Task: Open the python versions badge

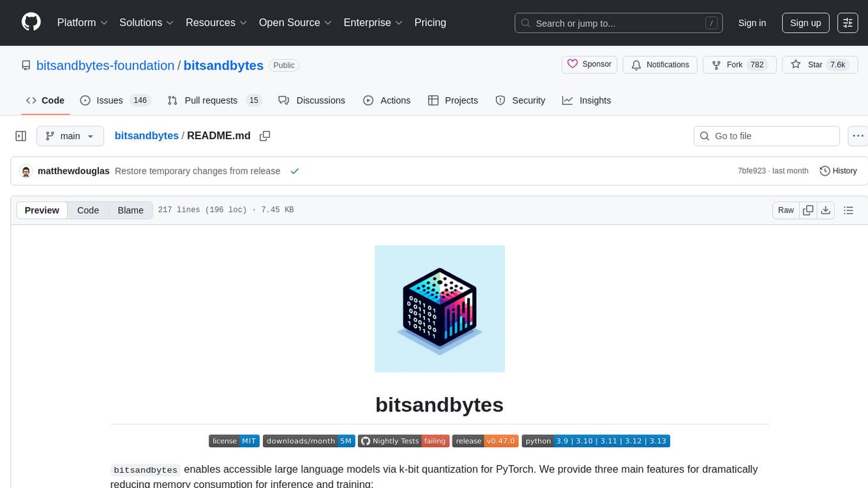Action: 596,441
